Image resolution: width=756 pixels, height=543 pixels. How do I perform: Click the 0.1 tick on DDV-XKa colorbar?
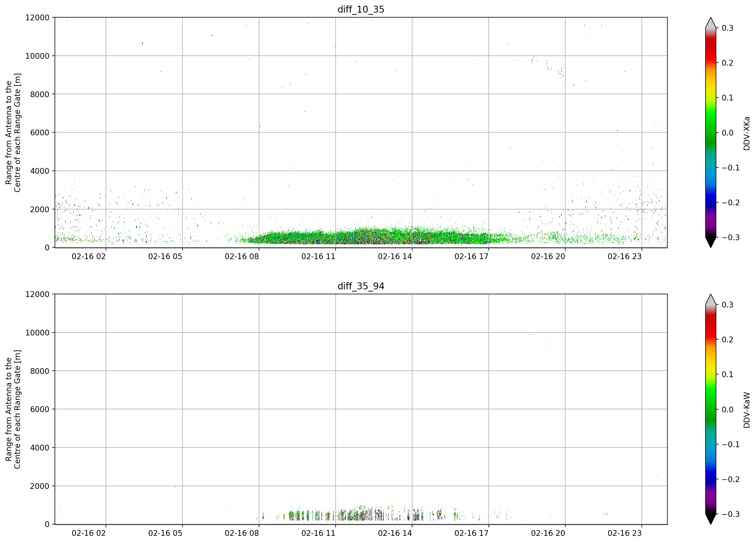point(728,98)
